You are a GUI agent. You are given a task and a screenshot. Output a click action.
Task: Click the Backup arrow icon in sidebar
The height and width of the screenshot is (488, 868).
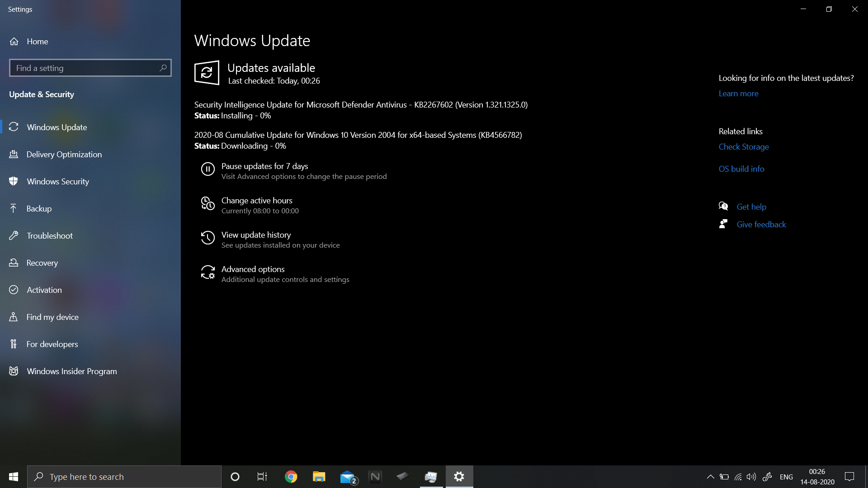14,208
